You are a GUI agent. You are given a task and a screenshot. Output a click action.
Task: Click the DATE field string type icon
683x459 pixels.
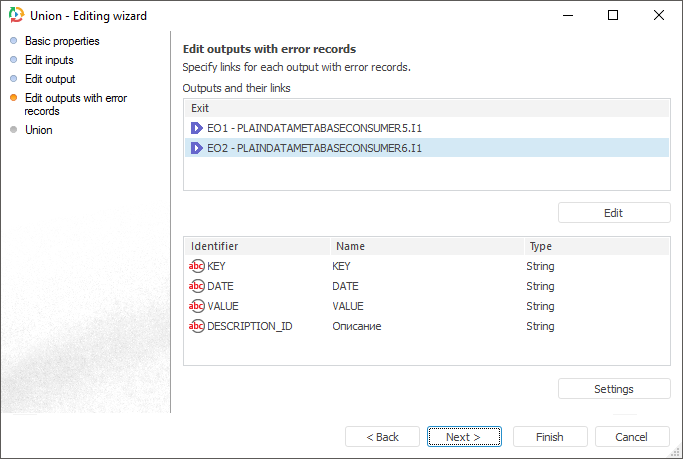[x=197, y=286]
